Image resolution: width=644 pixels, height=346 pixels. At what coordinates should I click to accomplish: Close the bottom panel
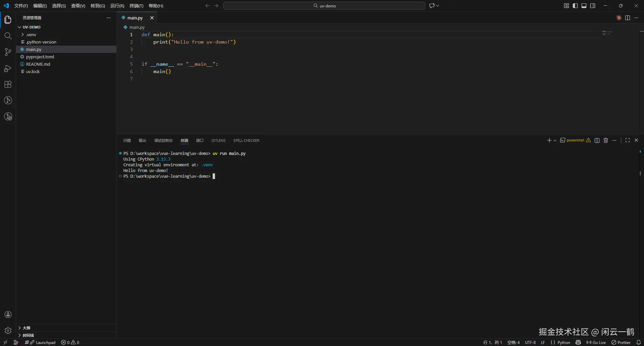[x=636, y=140]
